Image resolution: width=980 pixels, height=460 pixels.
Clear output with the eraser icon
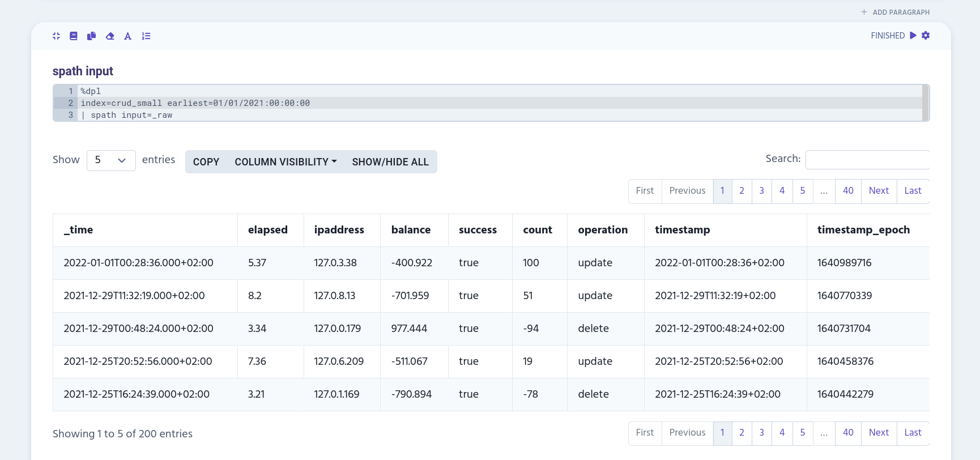pyautogui.click(x=110, y=36)
